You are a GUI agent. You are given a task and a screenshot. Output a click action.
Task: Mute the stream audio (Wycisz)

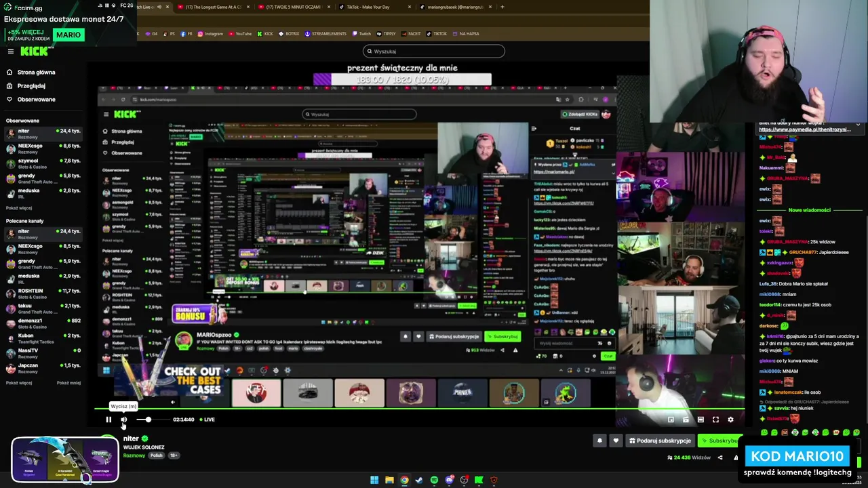[123, 420]
